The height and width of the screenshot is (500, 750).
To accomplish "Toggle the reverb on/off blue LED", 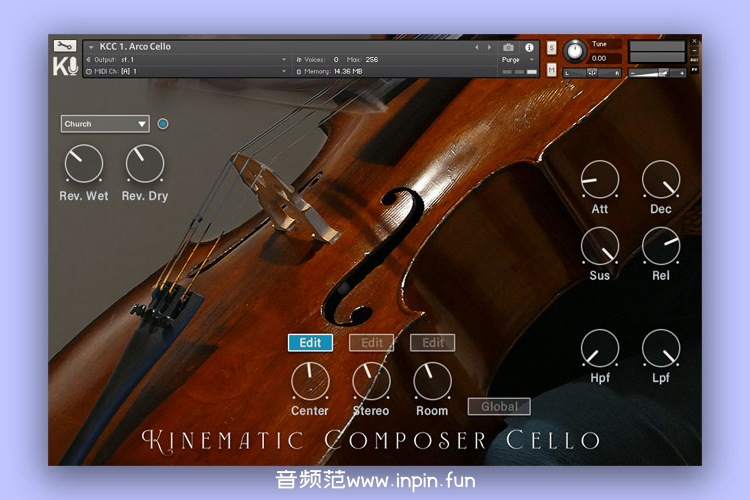I will (x=163, y=124).
